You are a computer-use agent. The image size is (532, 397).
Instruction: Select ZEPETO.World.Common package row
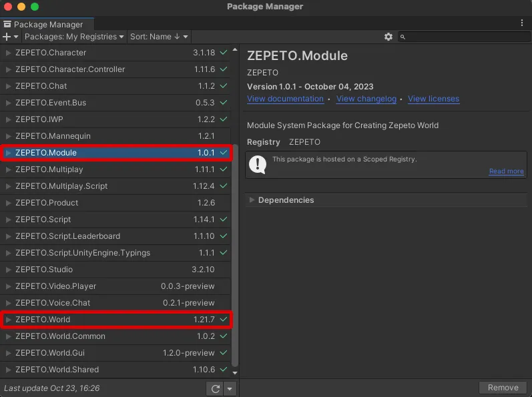pyautogui.click(x=115, y=336)
